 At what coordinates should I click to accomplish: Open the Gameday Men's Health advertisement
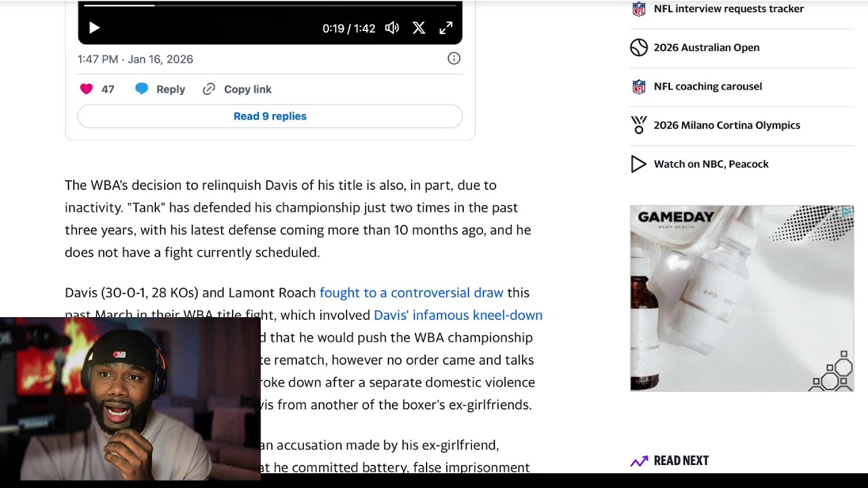742,298
